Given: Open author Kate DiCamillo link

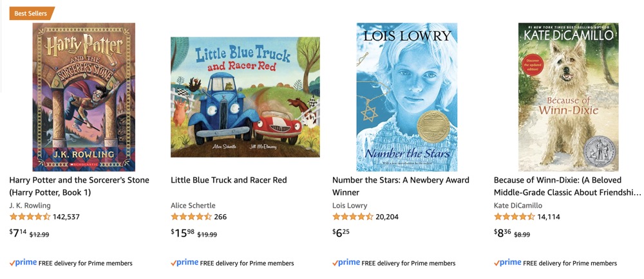Looking at the screenshot, I should 518,205.
